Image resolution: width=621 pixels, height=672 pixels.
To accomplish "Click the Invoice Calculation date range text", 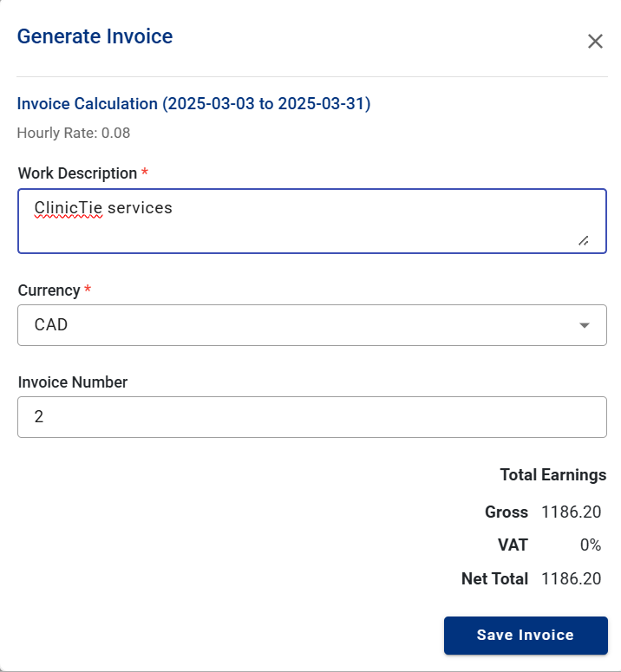I will tap(193, 104).
